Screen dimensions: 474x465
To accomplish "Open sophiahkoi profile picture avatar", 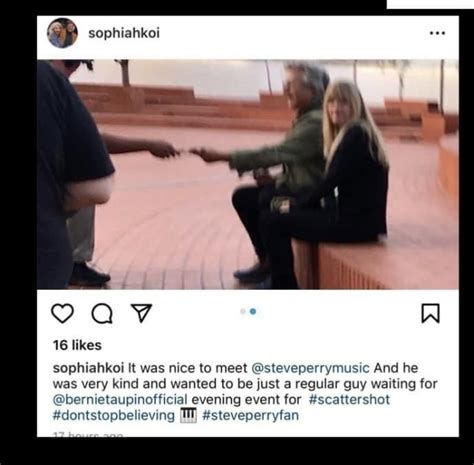I will tap(62, 33).
